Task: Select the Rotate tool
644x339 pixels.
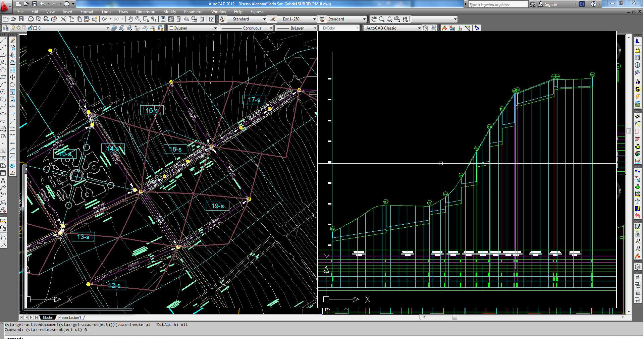Action: pyautogui.click(x=12, y=84)
